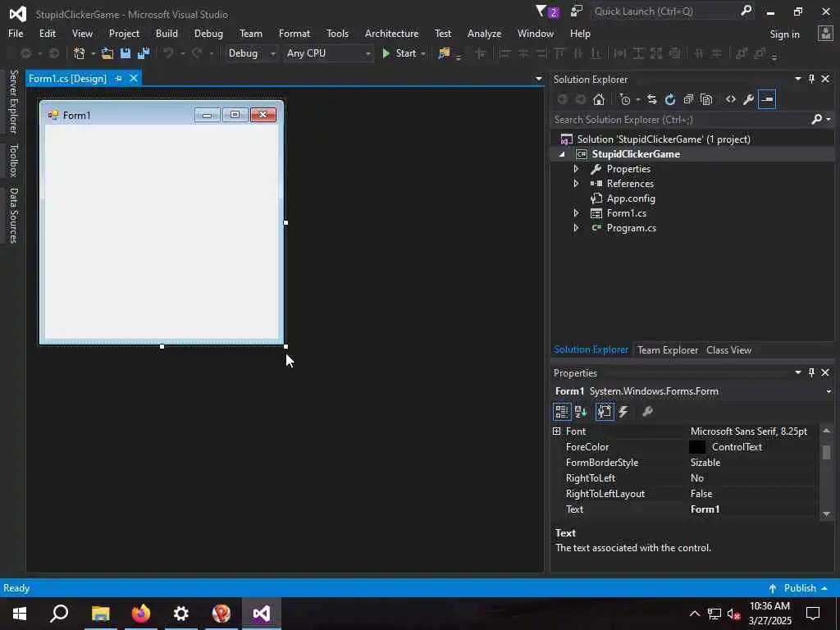The height and width of the screenshot is (630, 840).
Task: Toggle Preview Selected Items icon
Action: tap(767, 99)
